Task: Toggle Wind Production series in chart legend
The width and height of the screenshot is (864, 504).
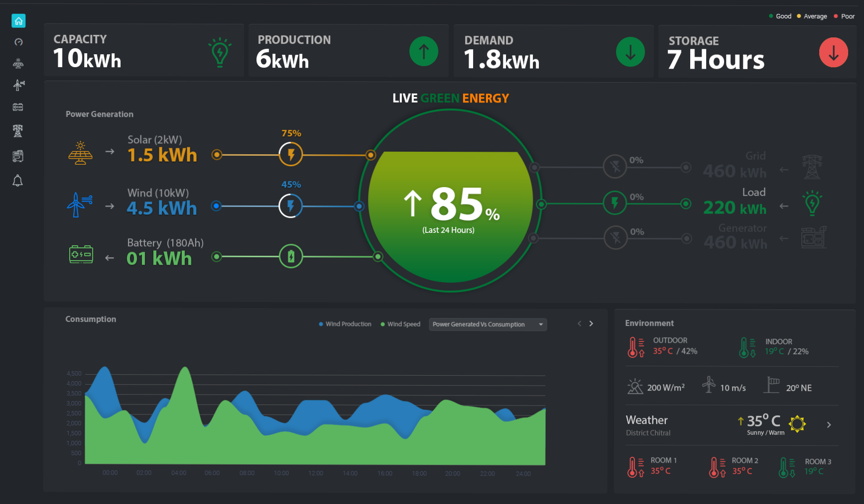Action: pos(345,324)
